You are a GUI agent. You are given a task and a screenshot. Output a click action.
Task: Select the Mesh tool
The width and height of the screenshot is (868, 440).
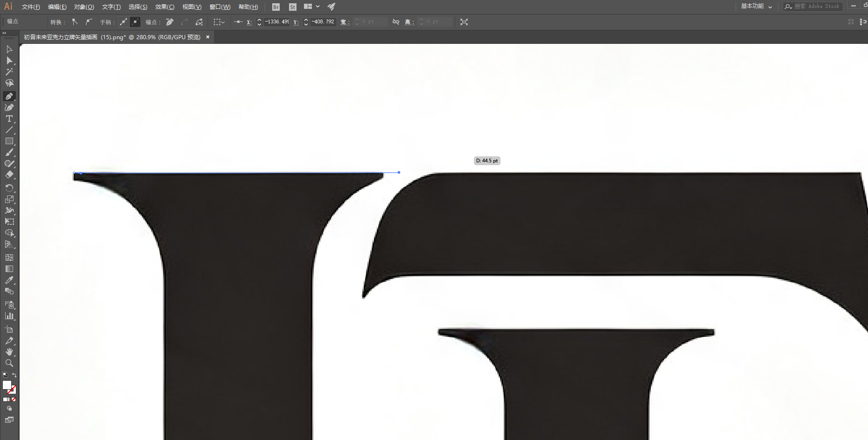(9, 258)
